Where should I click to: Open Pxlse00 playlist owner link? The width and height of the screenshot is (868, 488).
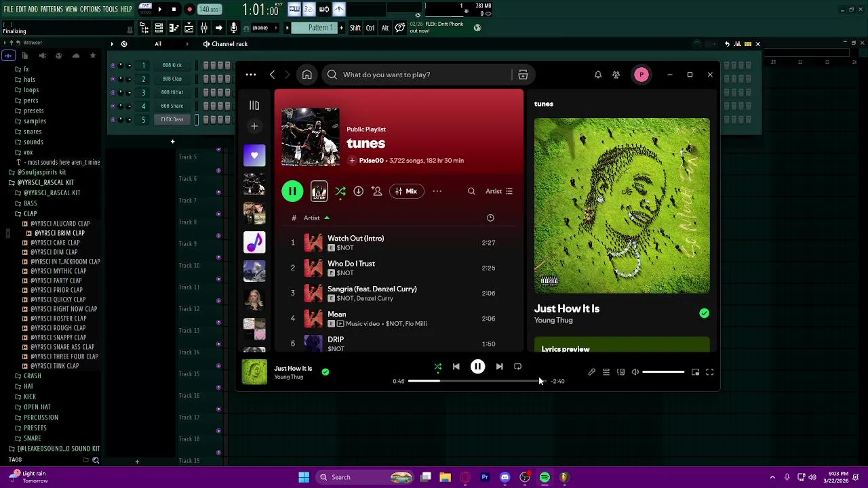click(x=371, y=161)
